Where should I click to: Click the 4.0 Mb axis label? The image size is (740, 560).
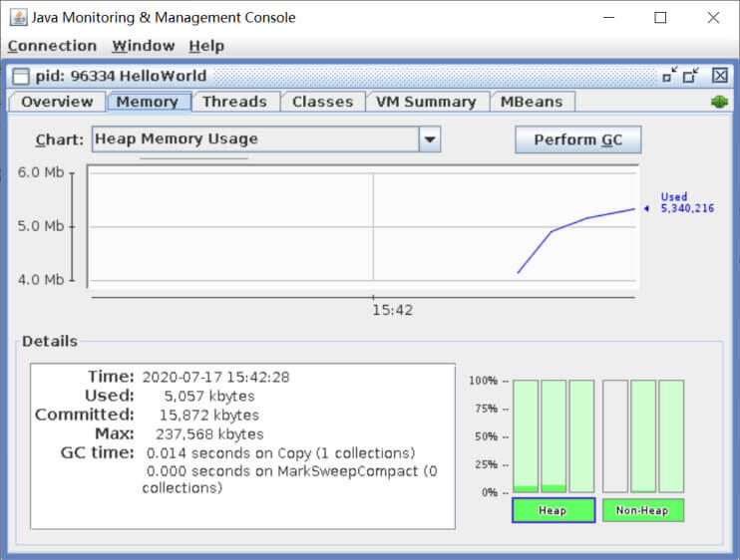[x=41, y=280]
